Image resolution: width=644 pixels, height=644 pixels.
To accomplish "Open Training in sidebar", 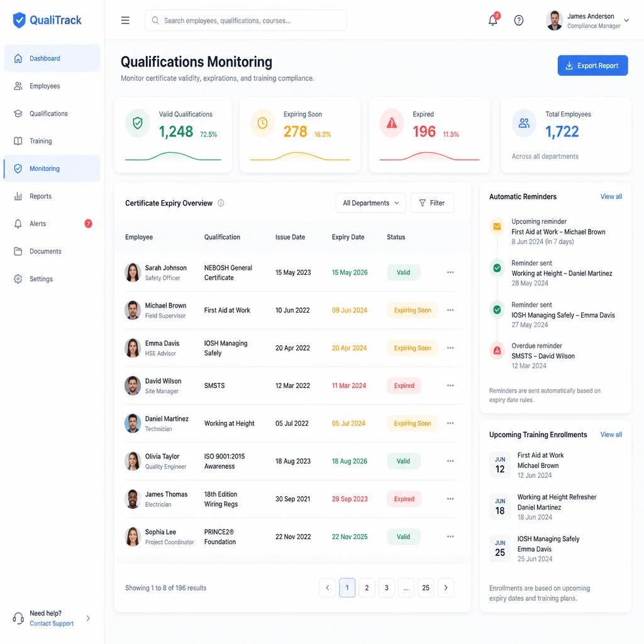I will click(x=52, y=141).
